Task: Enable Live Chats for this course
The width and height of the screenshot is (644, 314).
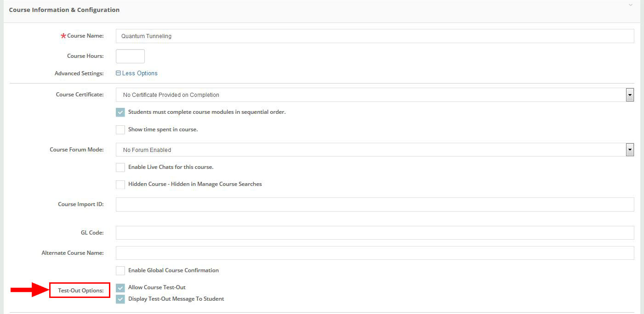Action: [x=120, y=168]
